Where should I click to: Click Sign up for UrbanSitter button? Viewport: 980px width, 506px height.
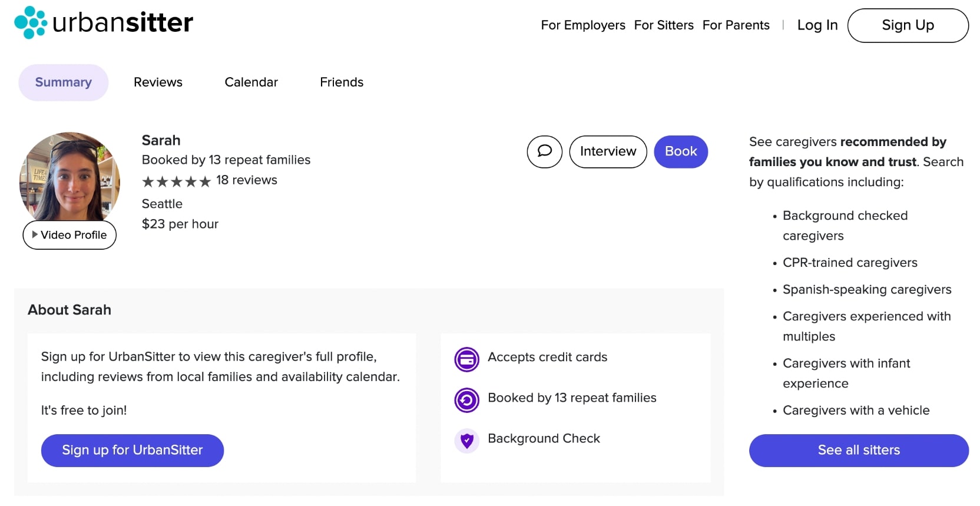pyautogui.click(x=133, y=450)
